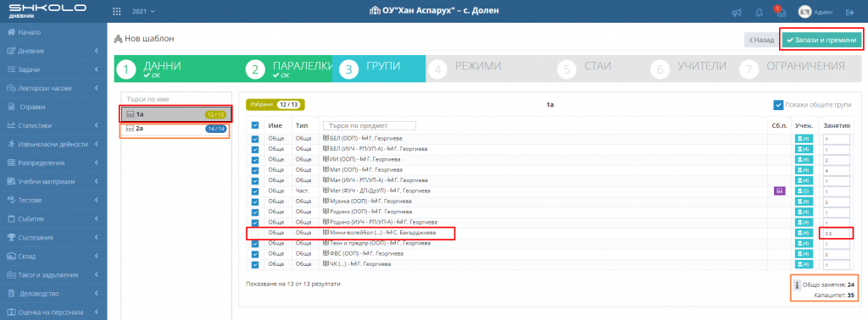
Task: Open students icon for Музика (ООП) row
Action: pos(804,201)
